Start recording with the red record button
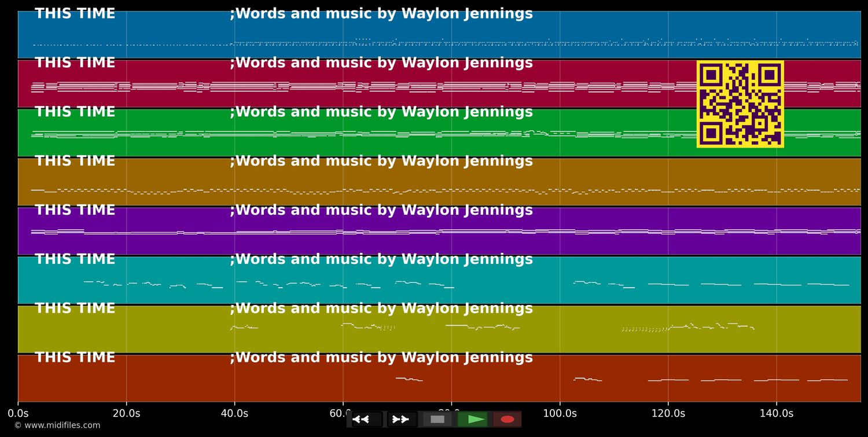Image resolution: width=868 pixels, height=437 pixels. (x=507, y=420)
